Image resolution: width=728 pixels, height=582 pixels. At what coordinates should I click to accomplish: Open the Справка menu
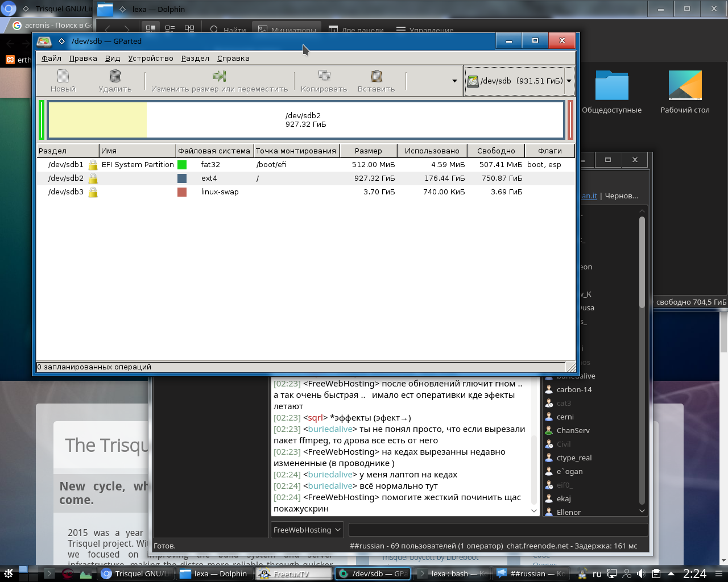pos(233,58)
